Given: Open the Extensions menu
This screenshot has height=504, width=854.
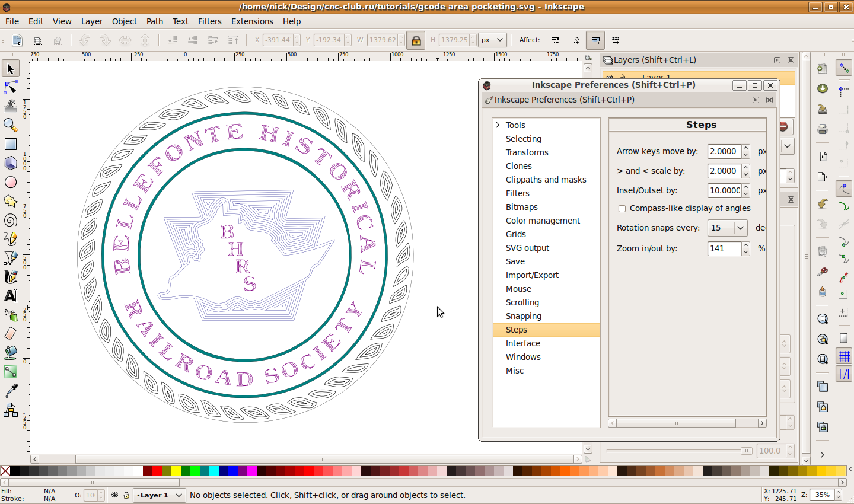Looking at the screenshot, I should pos(252,21).
